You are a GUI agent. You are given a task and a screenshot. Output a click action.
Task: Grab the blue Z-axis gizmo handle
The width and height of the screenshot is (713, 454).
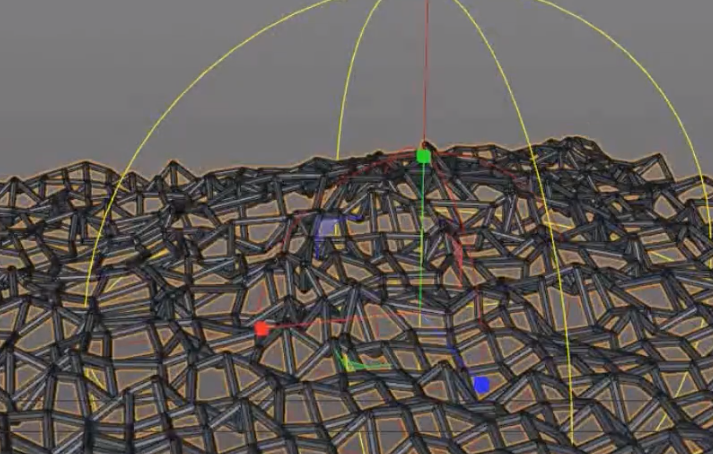(482, 385)
